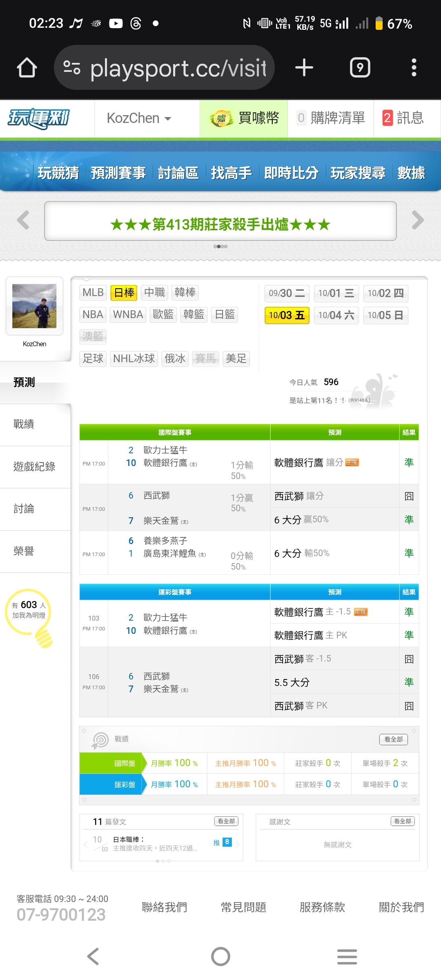441x980 pixels.
Task: Open 數據 in main nav
Action: 411,173
